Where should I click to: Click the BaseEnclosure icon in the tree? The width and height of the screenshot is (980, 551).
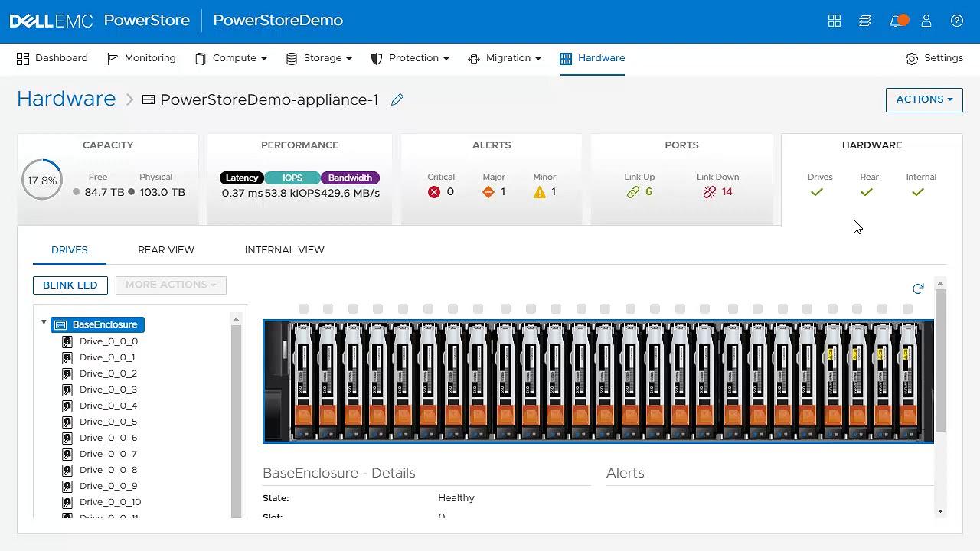coord(61,324)
